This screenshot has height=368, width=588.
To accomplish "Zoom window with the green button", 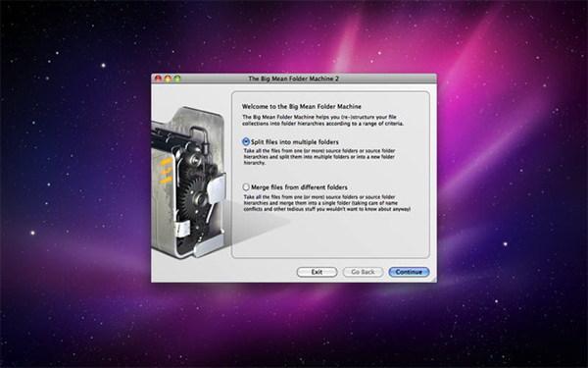I will (x=177, y=79).
